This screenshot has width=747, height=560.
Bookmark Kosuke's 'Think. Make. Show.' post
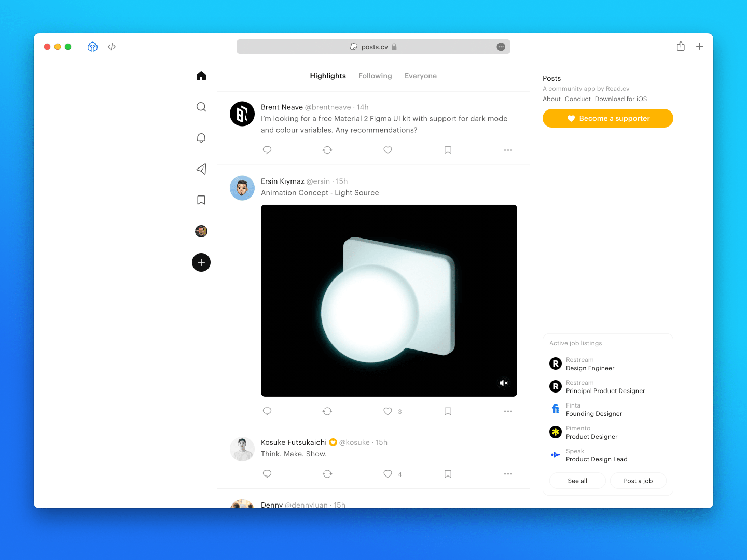pos(448,473)
